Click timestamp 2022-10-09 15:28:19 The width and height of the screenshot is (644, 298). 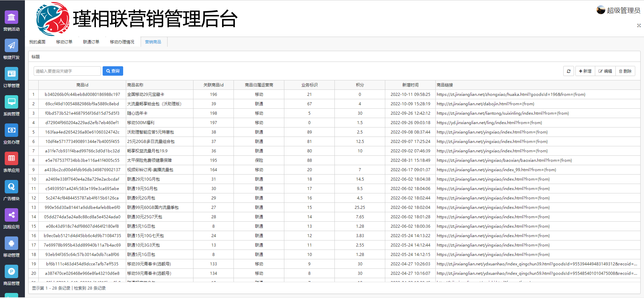410,104
